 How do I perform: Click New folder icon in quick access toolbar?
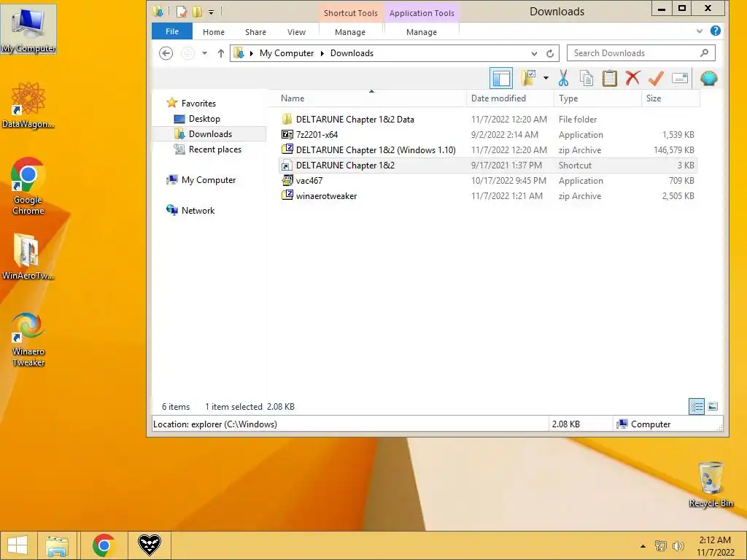197,12
